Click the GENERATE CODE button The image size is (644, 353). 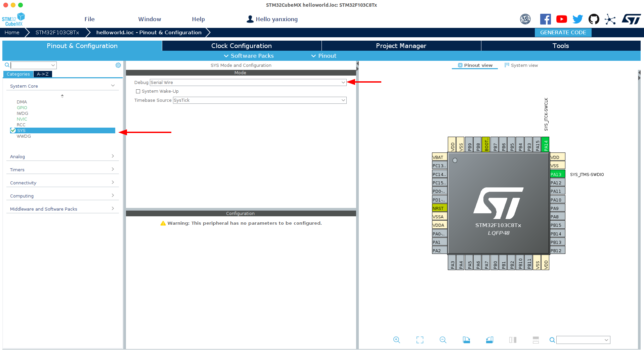pos(563,33)
